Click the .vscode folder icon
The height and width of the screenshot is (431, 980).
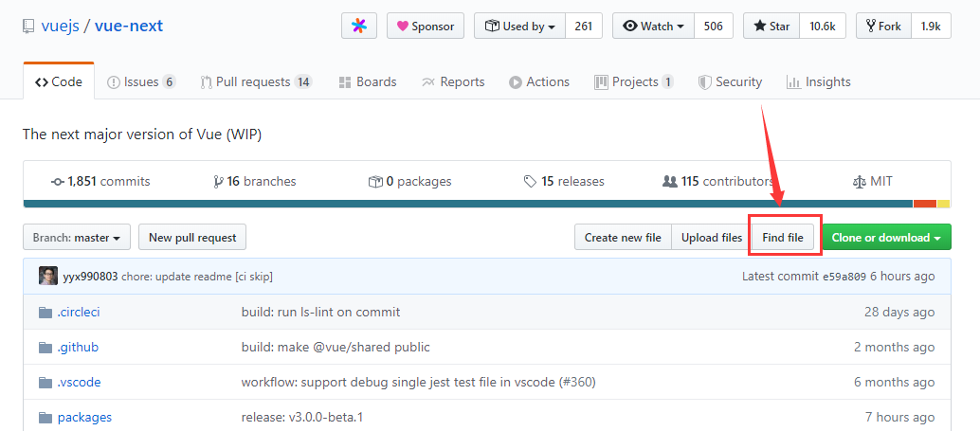(x=45, y=383)
